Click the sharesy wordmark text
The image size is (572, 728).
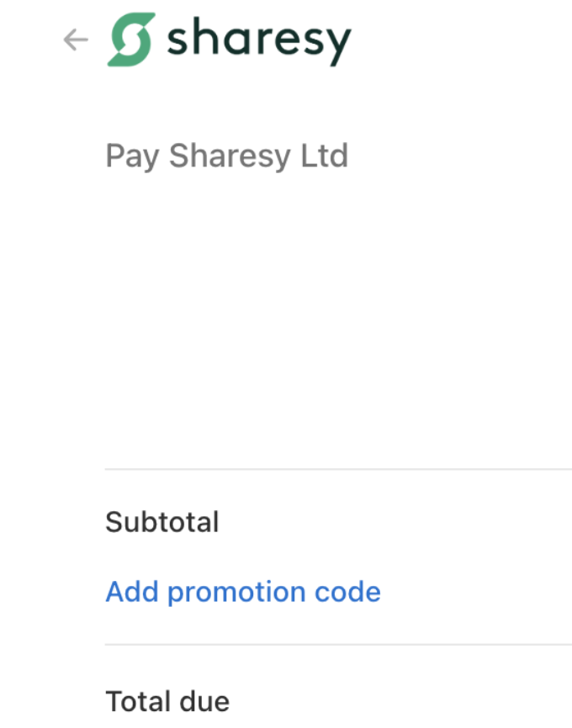[259, 41]
